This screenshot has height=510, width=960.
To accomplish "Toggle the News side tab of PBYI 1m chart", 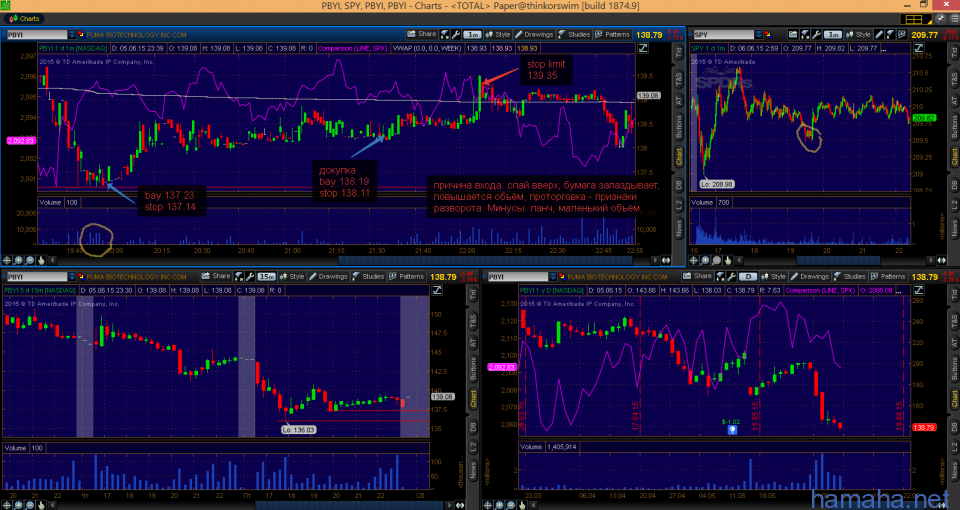I will [x=678, y=228].
